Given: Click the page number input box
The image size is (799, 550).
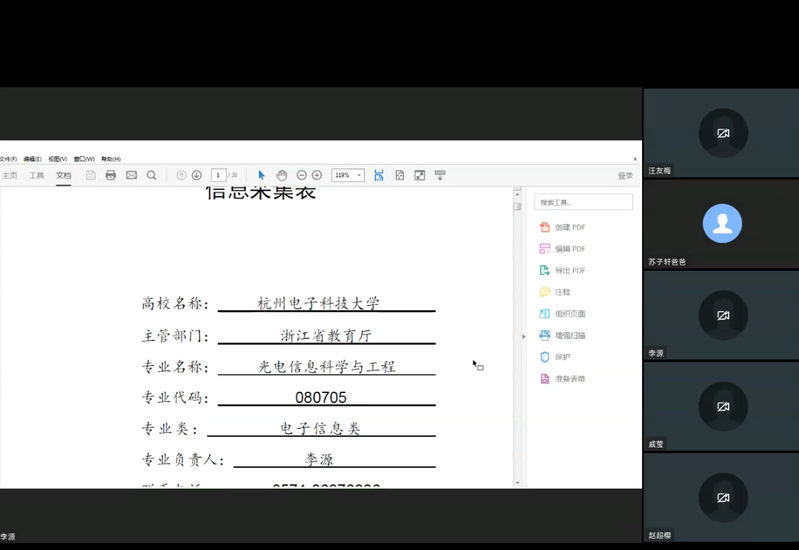Looking at the screenshot, I should 218,175.
